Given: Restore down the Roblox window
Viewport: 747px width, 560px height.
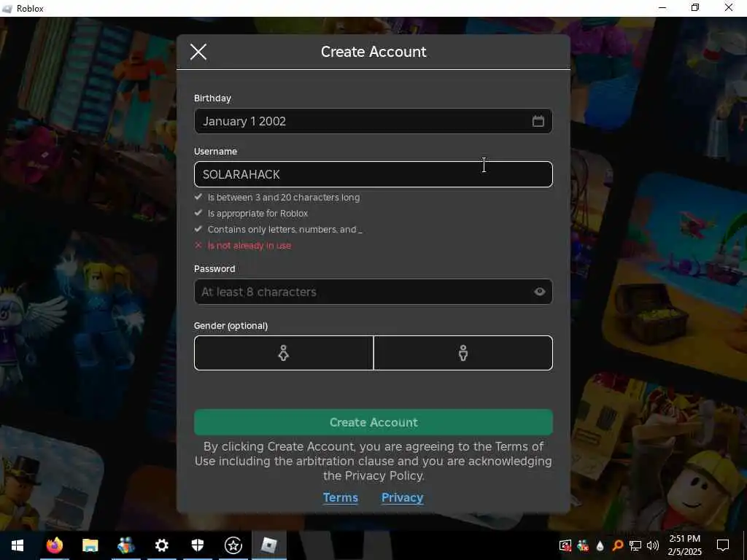Looking at the screenshot, I should click(x=695, y=7).
